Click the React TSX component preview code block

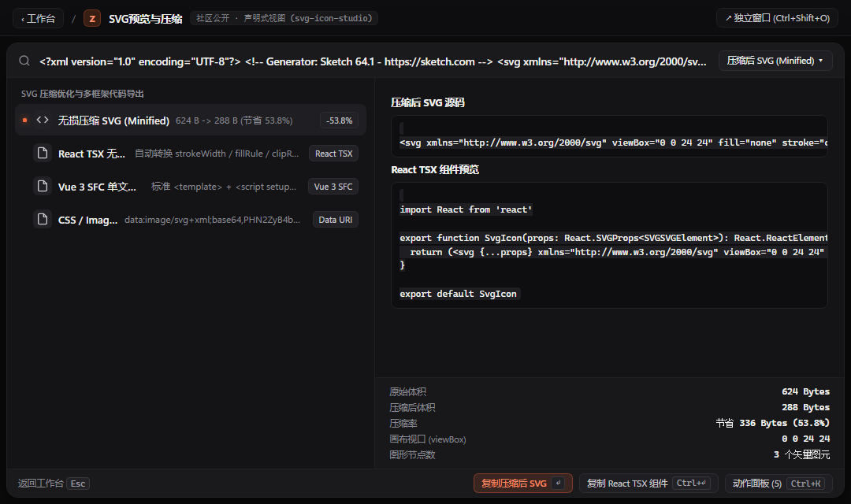609,245
